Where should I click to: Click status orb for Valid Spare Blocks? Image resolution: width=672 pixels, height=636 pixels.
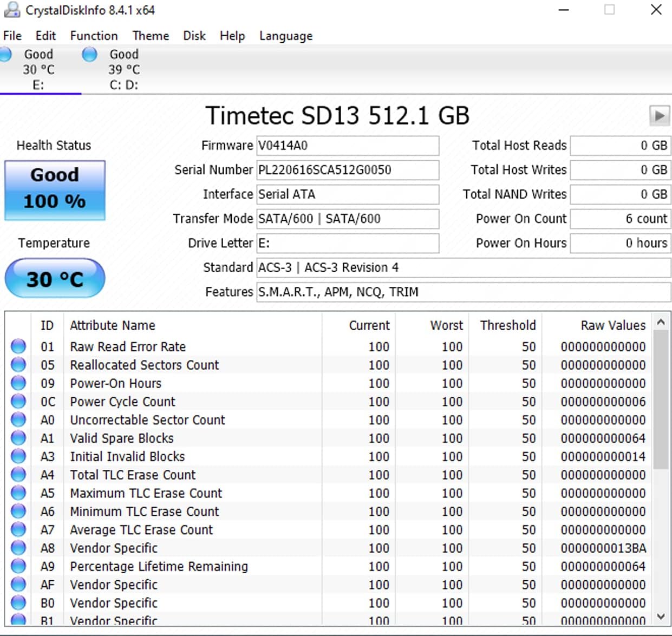coord(18,438)
